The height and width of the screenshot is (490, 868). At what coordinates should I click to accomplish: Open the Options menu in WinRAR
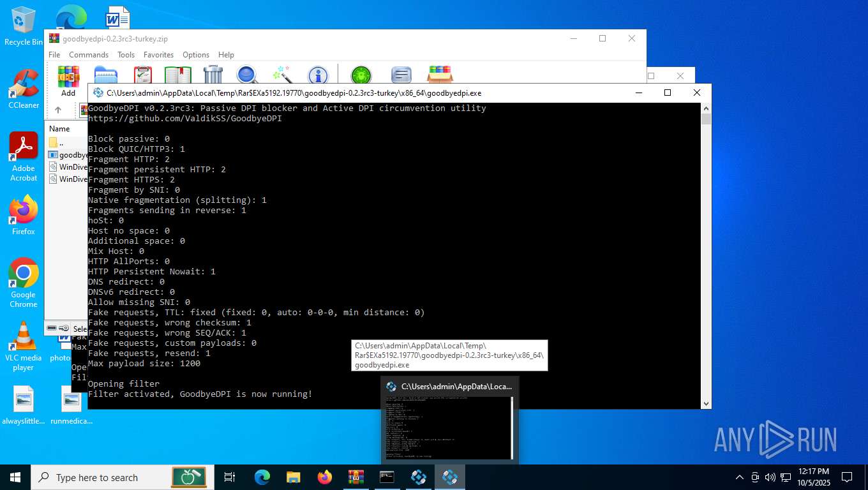click(196, 55)
